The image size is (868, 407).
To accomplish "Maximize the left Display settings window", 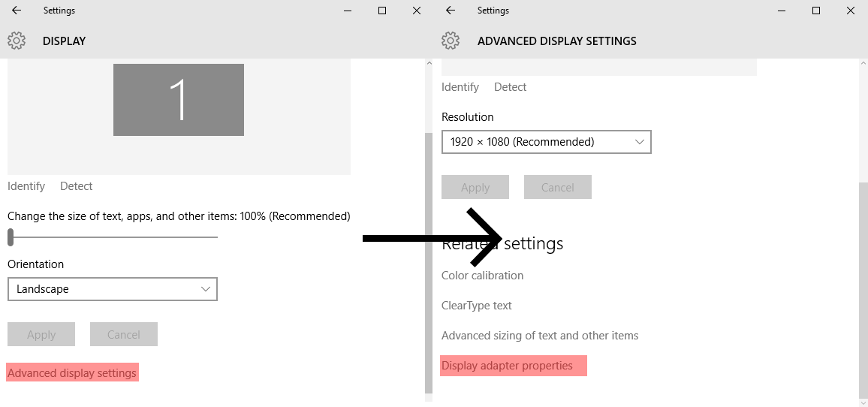I will pyautogui.click(x=382, y=11).
